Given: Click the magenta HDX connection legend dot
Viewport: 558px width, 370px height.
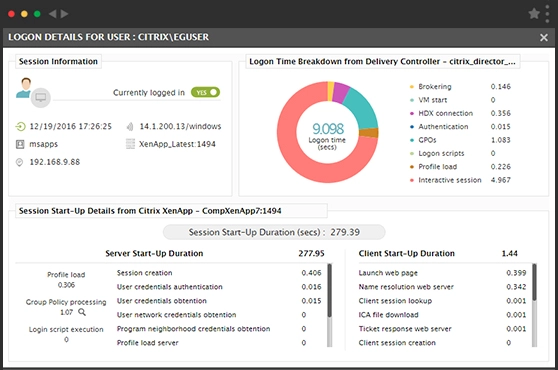Looking at the screenshot, I should 412,113.
